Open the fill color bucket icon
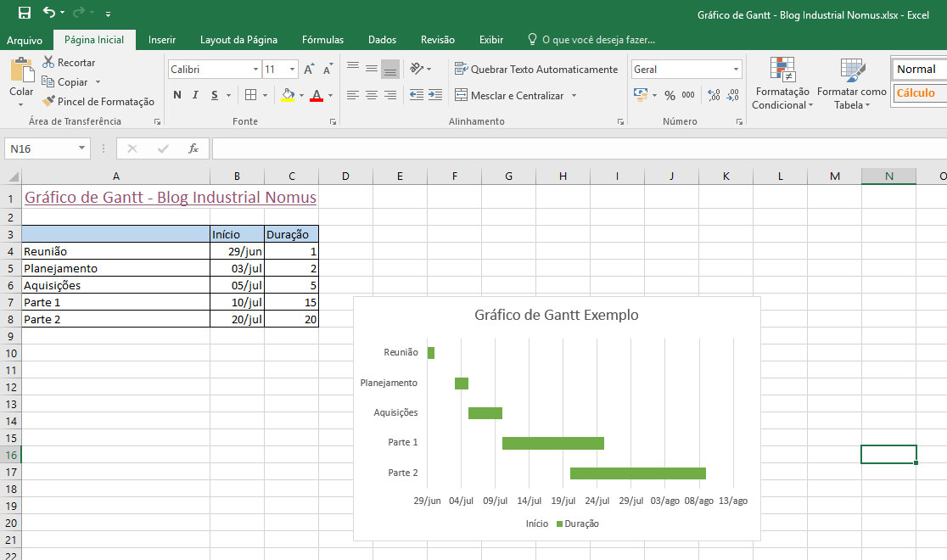947x560 pixels. (x=288, y=95)
